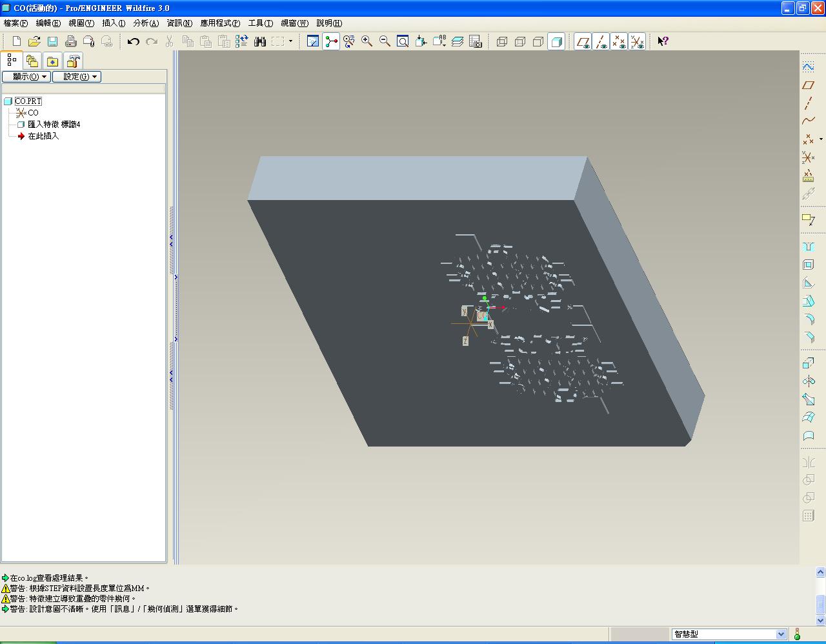Image resolution: width=826 pixels, height=644 pixels.
Task: Open the 編輯(E) menu
Action: point(48,23)
